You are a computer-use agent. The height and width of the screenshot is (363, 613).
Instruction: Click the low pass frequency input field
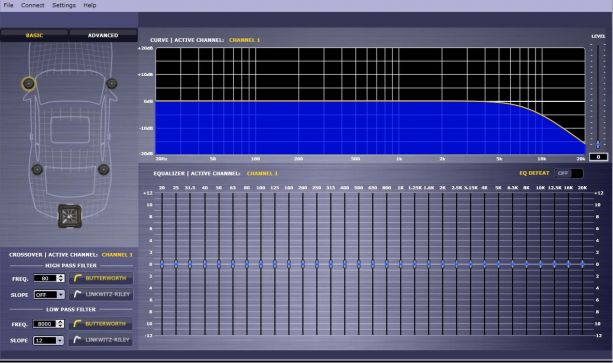45,324
